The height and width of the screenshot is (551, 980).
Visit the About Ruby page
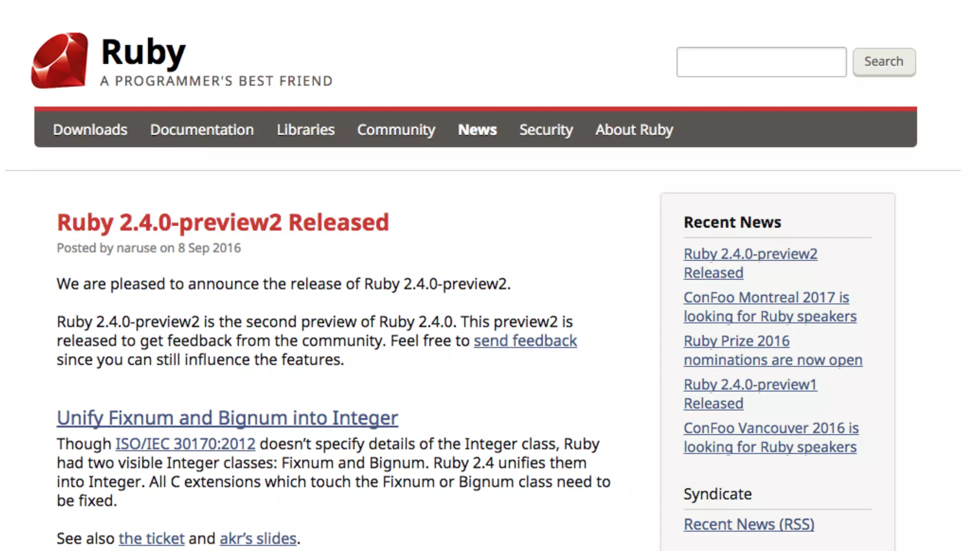tap(634, 130)
